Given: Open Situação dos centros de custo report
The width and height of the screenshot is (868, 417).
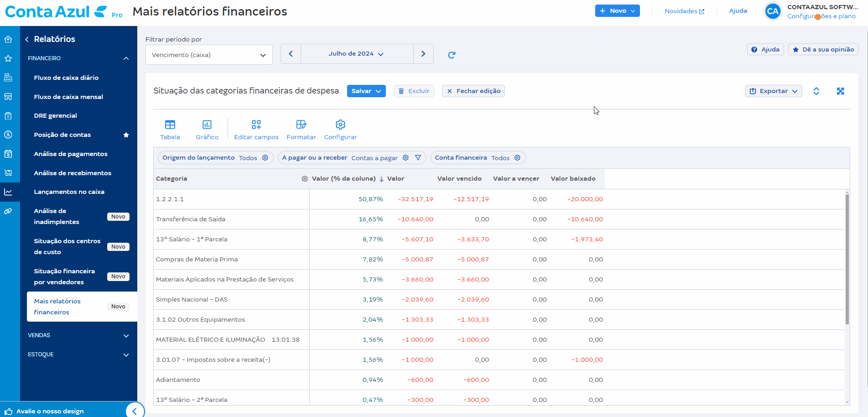Looking at the screenshot, I should pyautogui.click(x=67, y=247).
